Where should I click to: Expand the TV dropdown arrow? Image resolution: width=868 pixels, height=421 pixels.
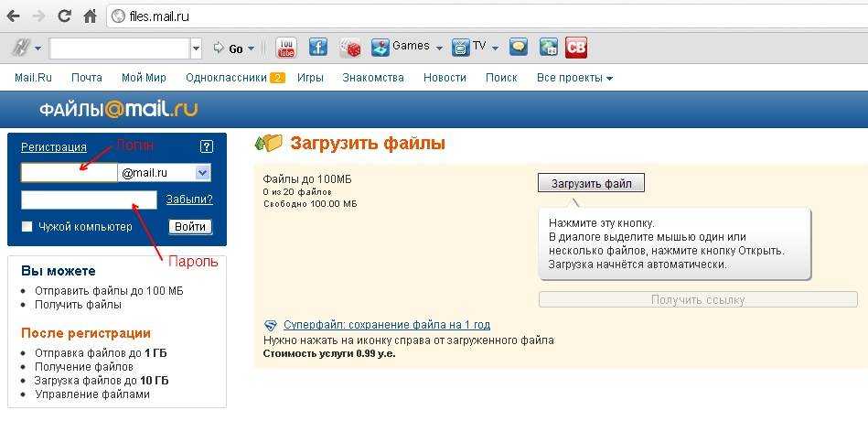495,49
